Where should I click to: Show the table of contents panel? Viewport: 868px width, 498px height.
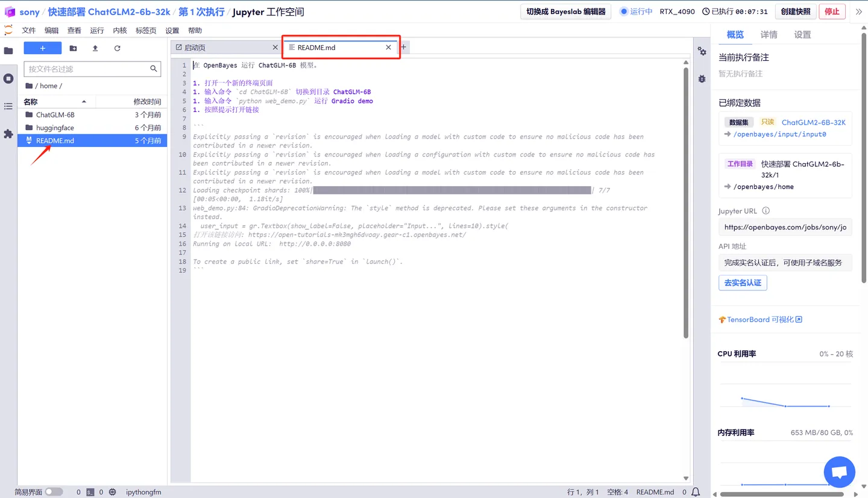click(x=8, y=106)
